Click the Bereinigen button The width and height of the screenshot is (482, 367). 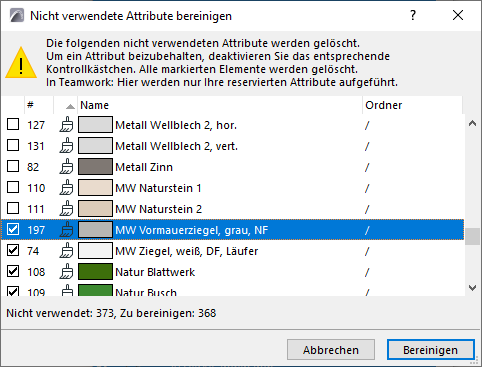(430, 350)
